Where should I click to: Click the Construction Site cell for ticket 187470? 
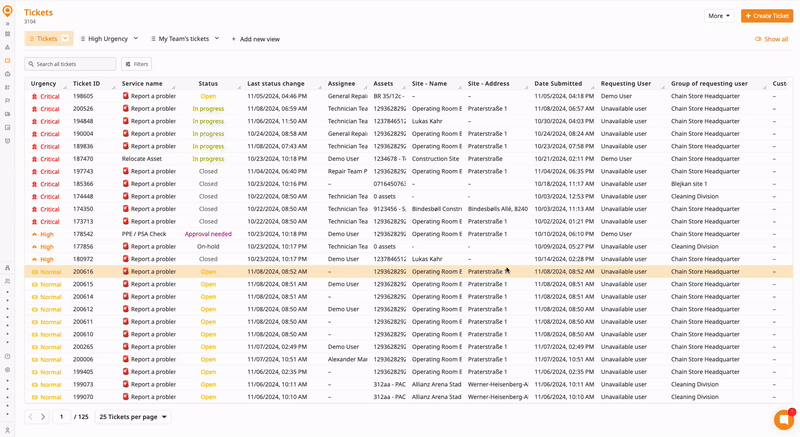click(x=436, y=159)
